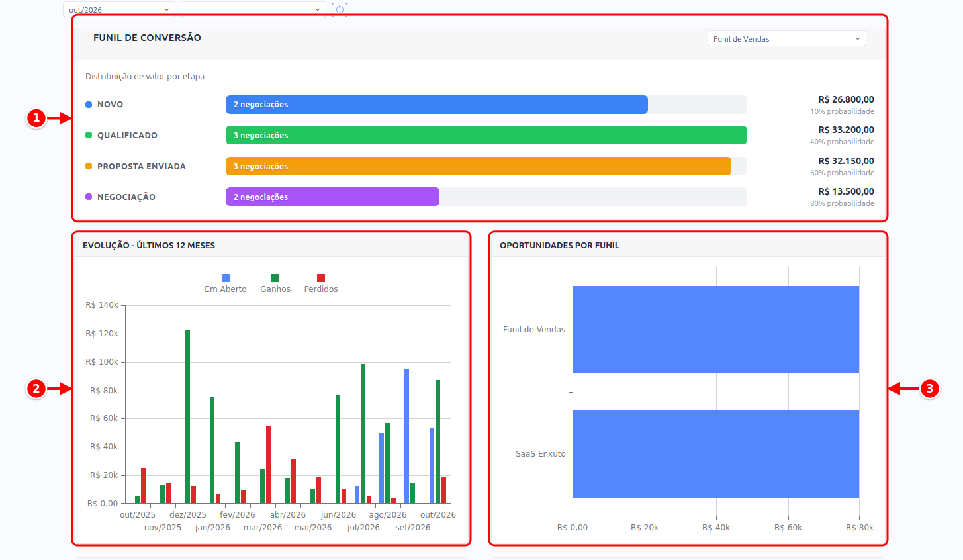Click the Distribuição de valor por etapa subtitle
The width and height of the screenshot is (963, 560).
(145, 77)
